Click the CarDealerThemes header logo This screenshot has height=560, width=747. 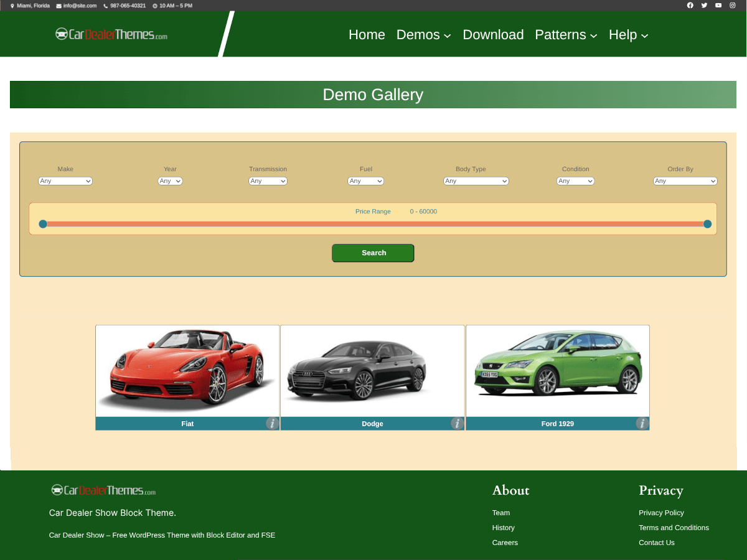[111, 34]
